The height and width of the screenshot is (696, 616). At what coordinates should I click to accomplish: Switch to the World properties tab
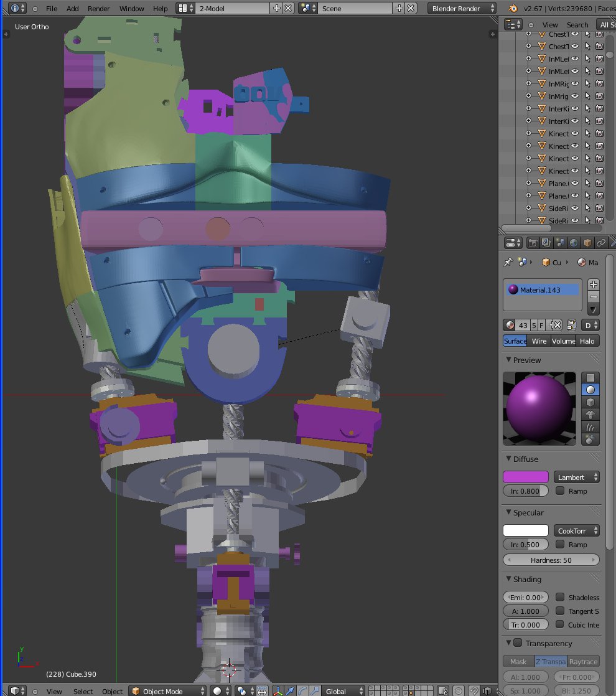(574, 243)
